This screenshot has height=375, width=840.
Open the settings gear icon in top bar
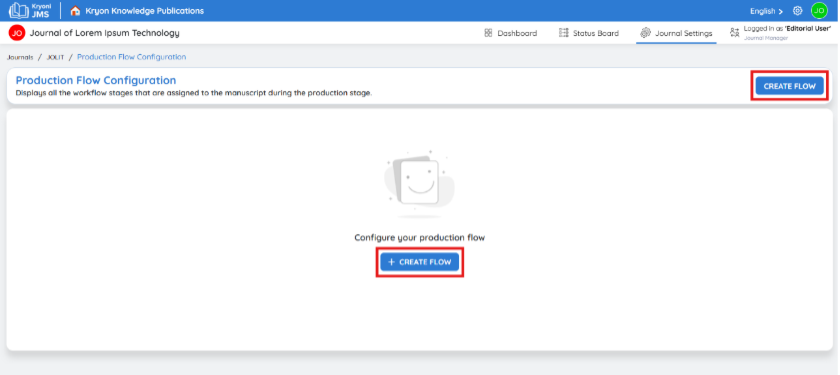[x=798, y=11]
